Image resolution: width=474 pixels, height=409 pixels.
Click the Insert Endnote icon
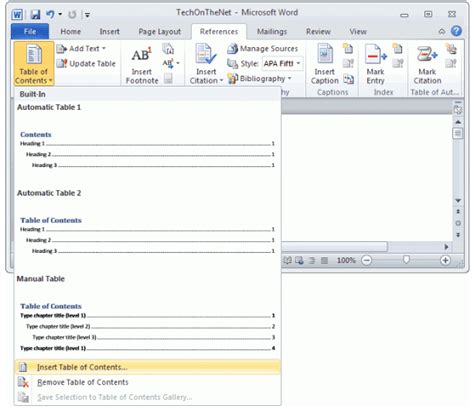[x=168, y=49]
